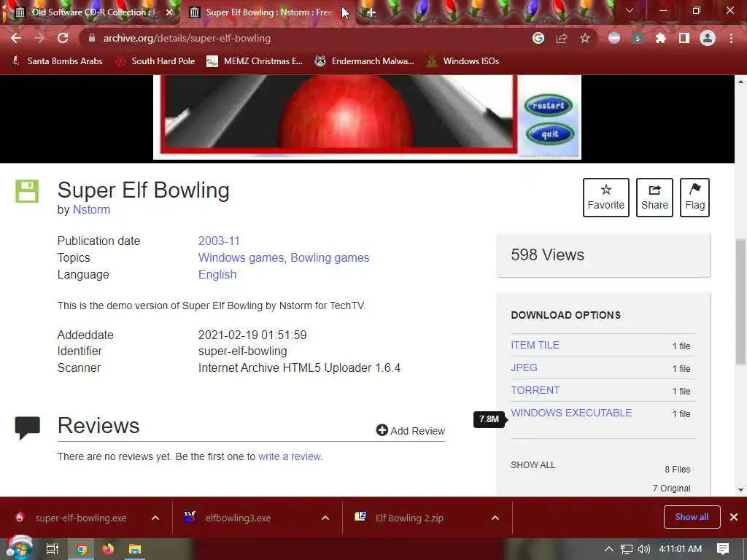
Task: Open the Action Center notifications icon
Action: click(723, 549)
